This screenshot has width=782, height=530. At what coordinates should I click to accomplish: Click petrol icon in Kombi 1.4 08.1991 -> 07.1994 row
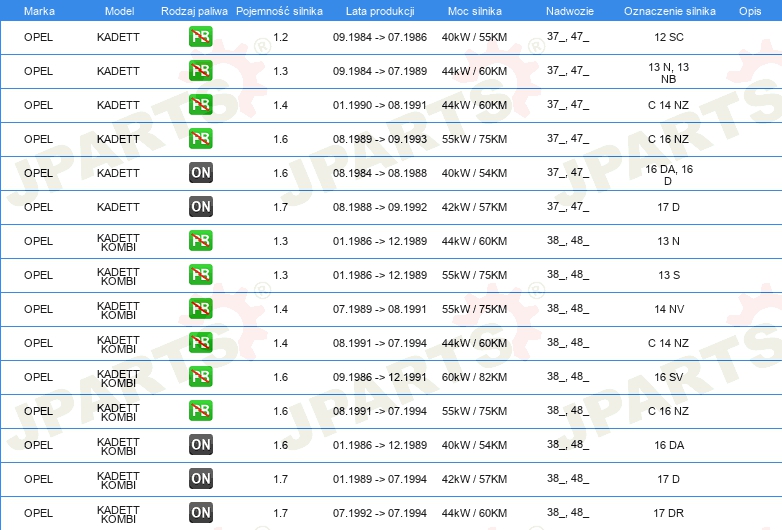(x=200, y=343)
